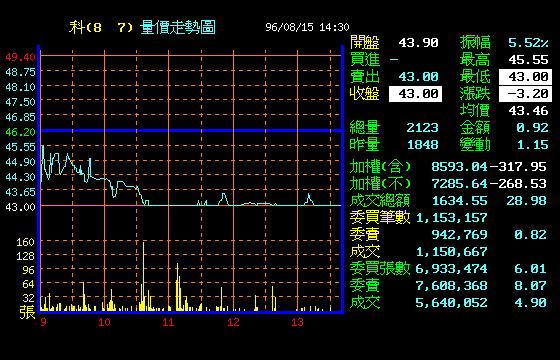
Task: Click the ratio value 0.82
Action: pyautogui.click(x=530, y=235)
